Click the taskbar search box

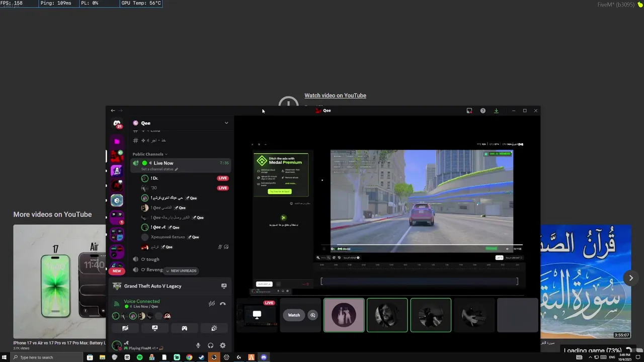46,357
